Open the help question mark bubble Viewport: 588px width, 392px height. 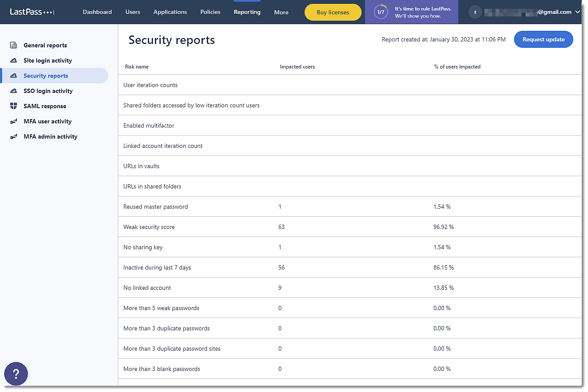click(16, 374)
